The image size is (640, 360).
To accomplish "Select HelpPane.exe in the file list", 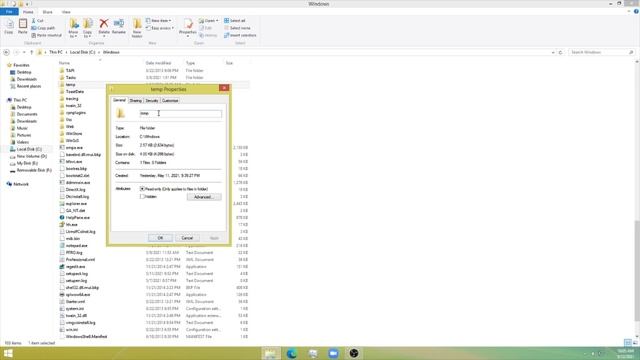I will 78,218.
